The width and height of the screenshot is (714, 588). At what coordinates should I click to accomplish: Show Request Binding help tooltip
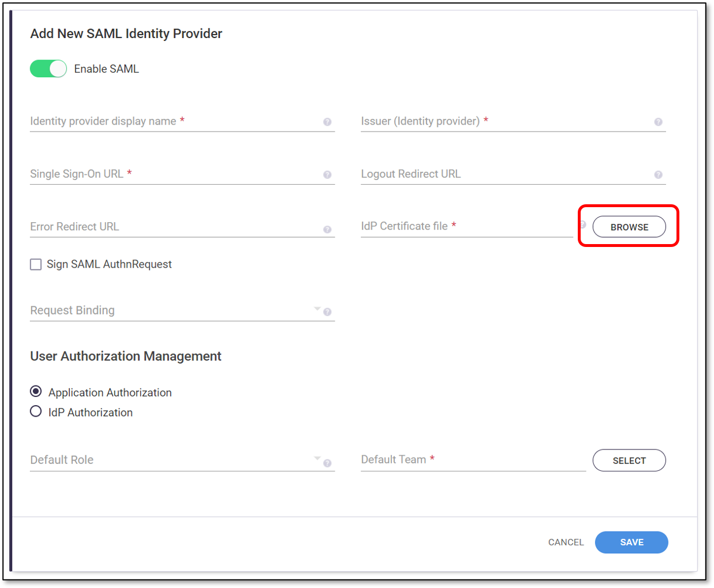click(327, 312)
